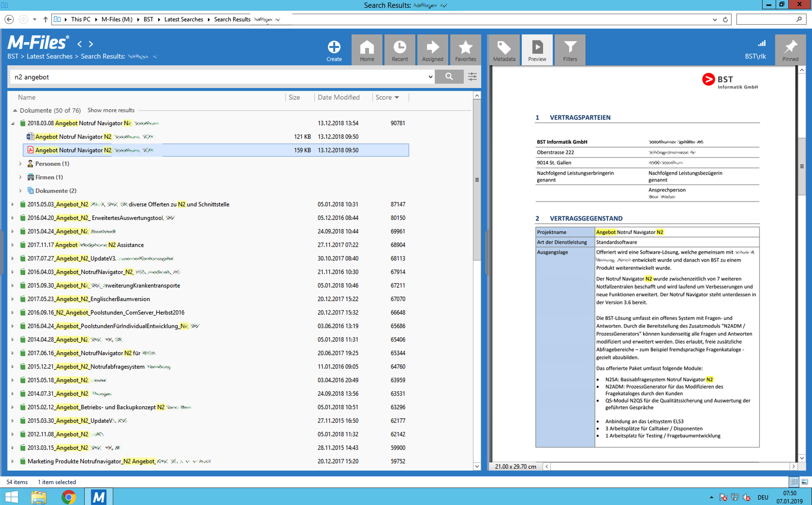
Task: Switch to large icons view in status bar
Action: click(x=805, y=482)
